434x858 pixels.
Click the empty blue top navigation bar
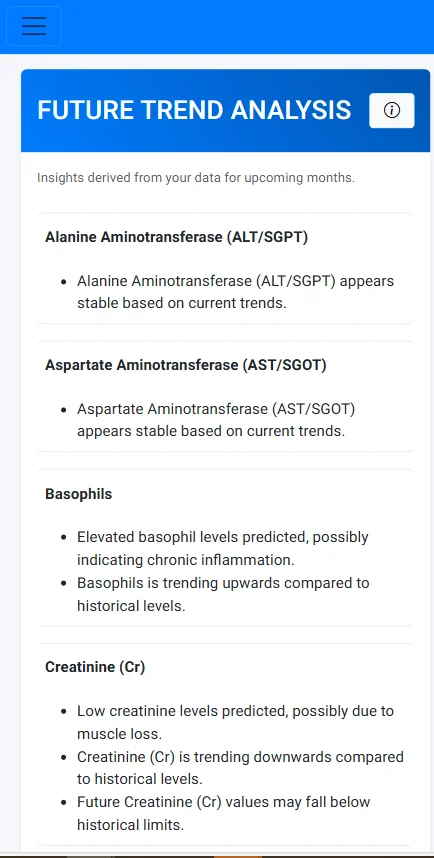point(246,26)
